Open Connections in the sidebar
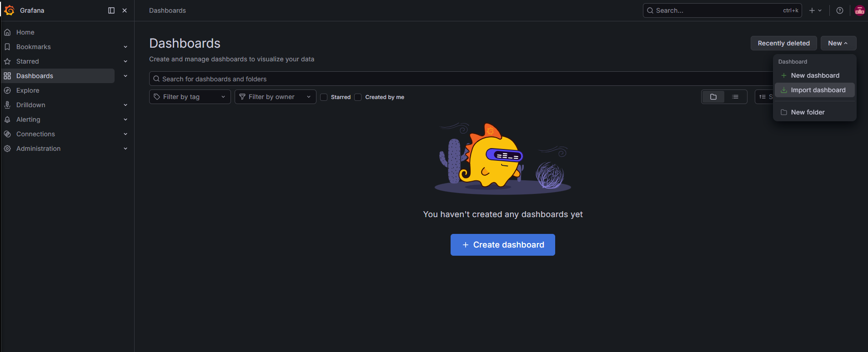The width and height of the screenshot is (868, 352). (x=35, y=134)
